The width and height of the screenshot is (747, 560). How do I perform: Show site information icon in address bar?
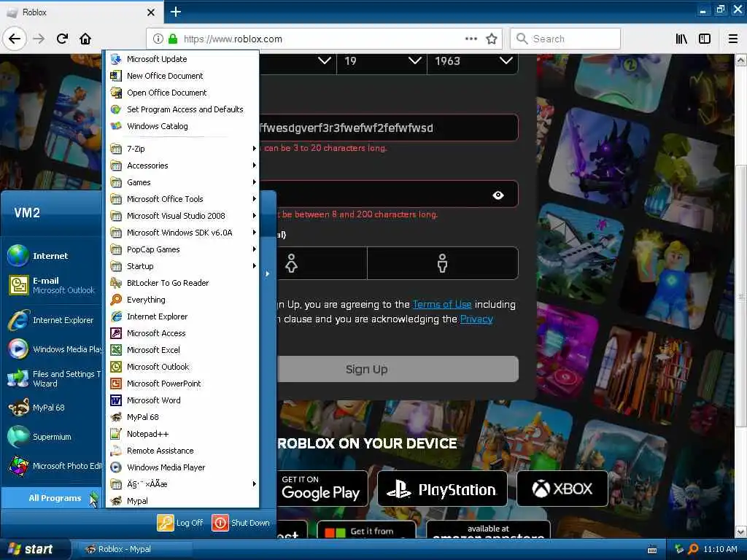(x=158, y=39)
